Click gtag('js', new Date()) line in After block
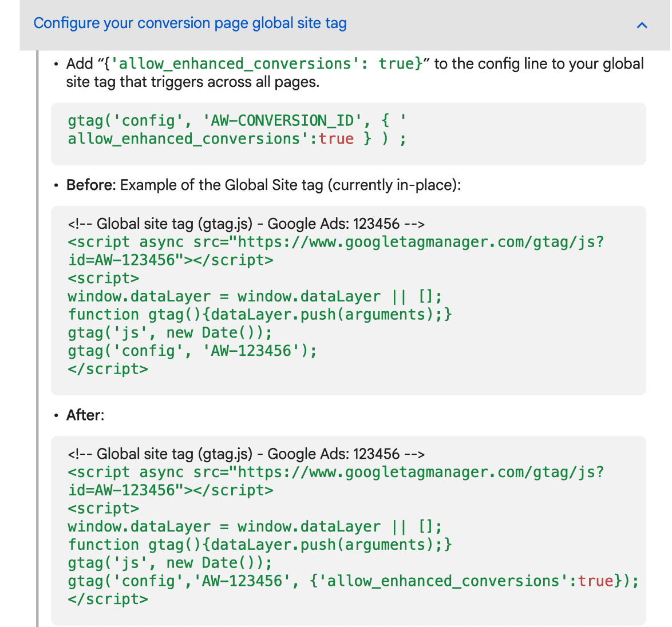The image size is (672, 627). (x=169, y=563)
